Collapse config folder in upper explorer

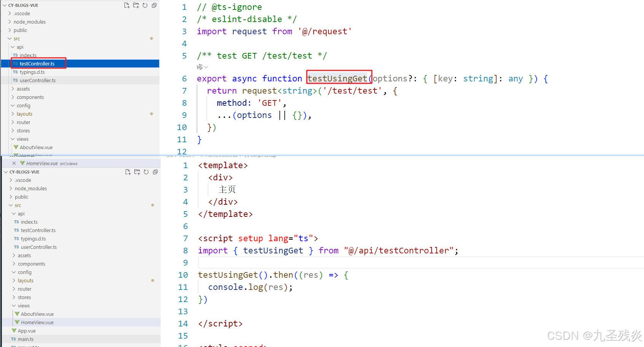(81, 106)
